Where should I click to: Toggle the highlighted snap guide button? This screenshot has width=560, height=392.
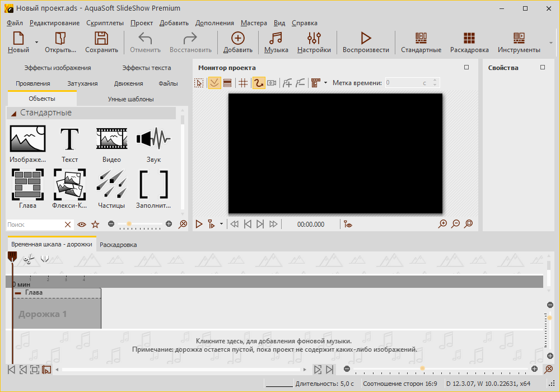(x=214, y=83)
